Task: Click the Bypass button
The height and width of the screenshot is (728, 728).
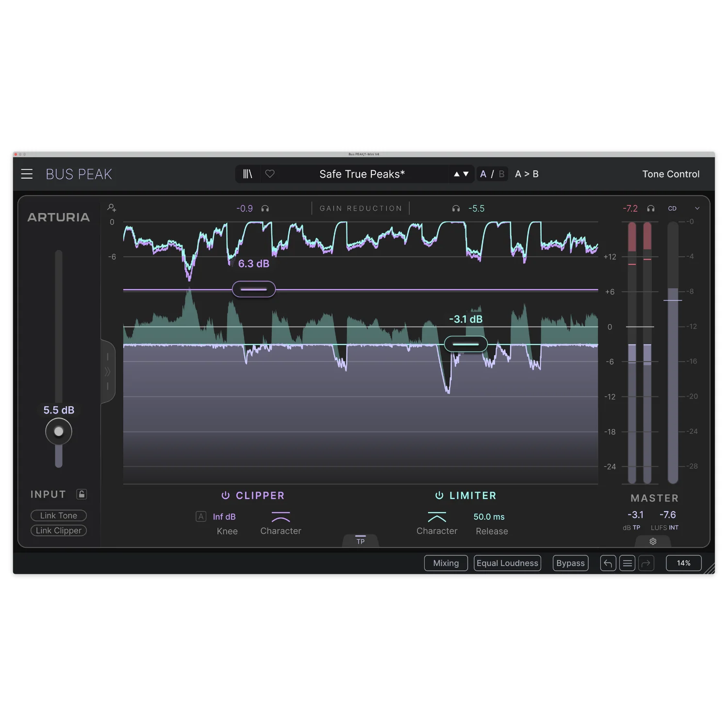Action: coord(570,563)
